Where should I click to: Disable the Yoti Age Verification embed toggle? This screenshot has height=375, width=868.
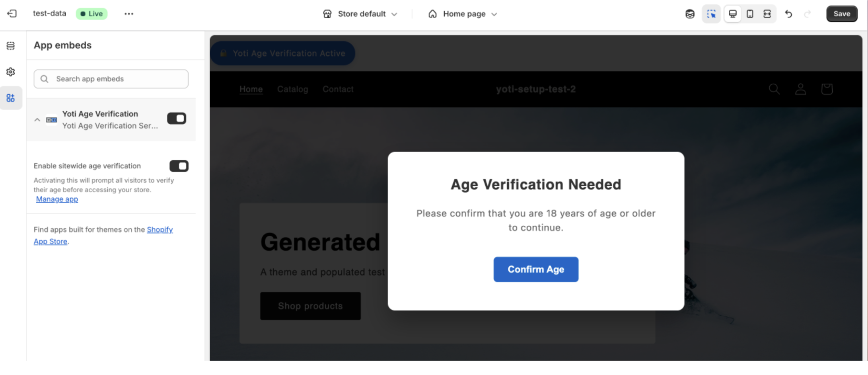[x=177, y=118]
